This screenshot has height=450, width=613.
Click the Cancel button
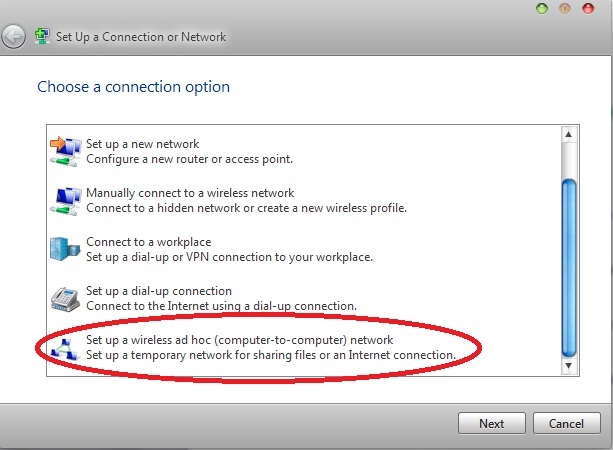coord(566,423)
